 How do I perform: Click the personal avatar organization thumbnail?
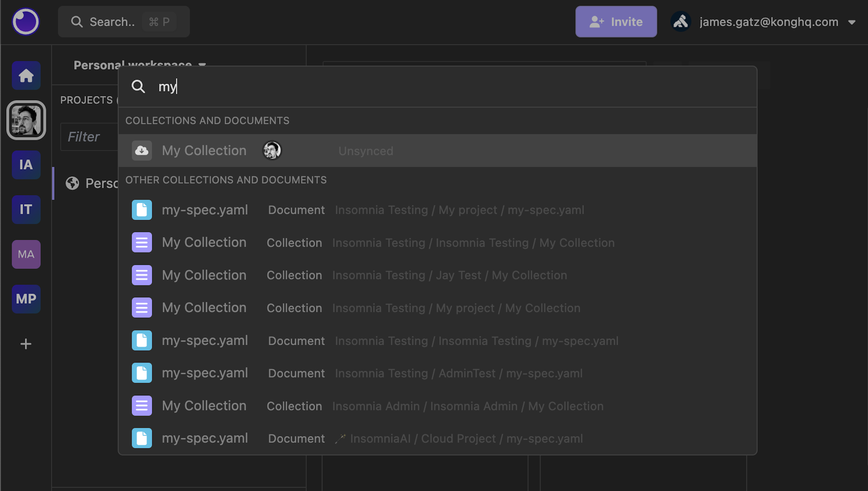coord(26,120)
